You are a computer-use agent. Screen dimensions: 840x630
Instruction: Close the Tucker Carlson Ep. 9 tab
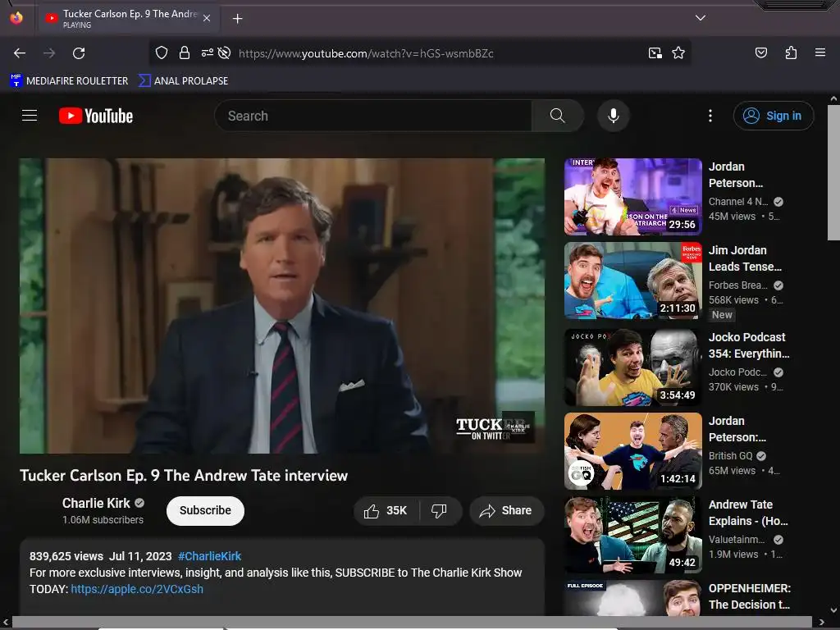(207, 18)
